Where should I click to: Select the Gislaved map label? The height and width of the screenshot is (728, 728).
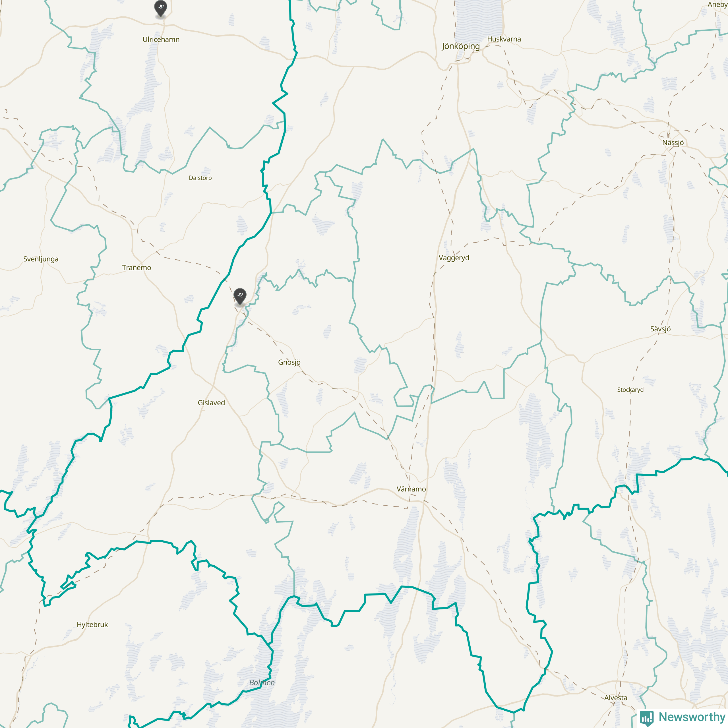(x=211, y=402)
